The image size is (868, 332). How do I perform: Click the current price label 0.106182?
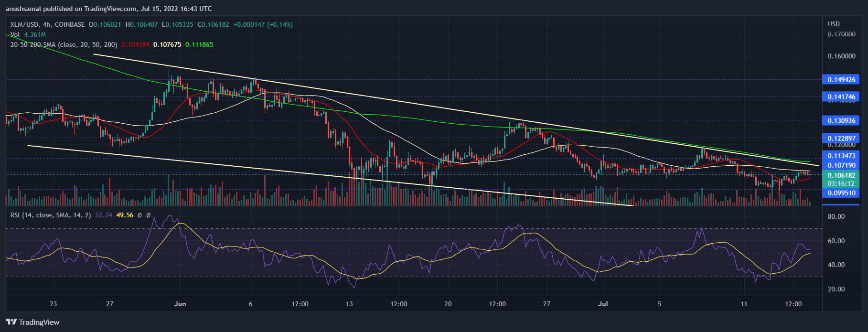point(841,175)
